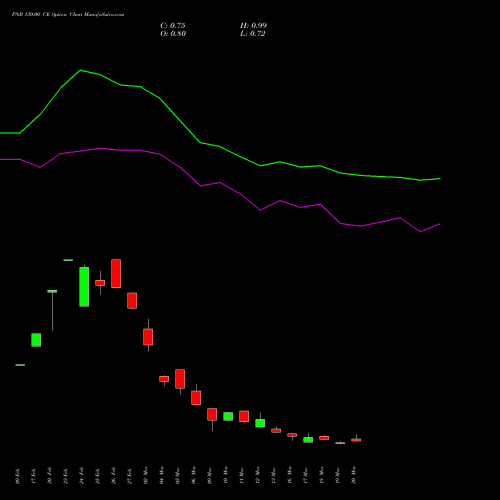Select the '24 Feb' date axis label
Screen dimensions: 500x500
tap(82, 475)
